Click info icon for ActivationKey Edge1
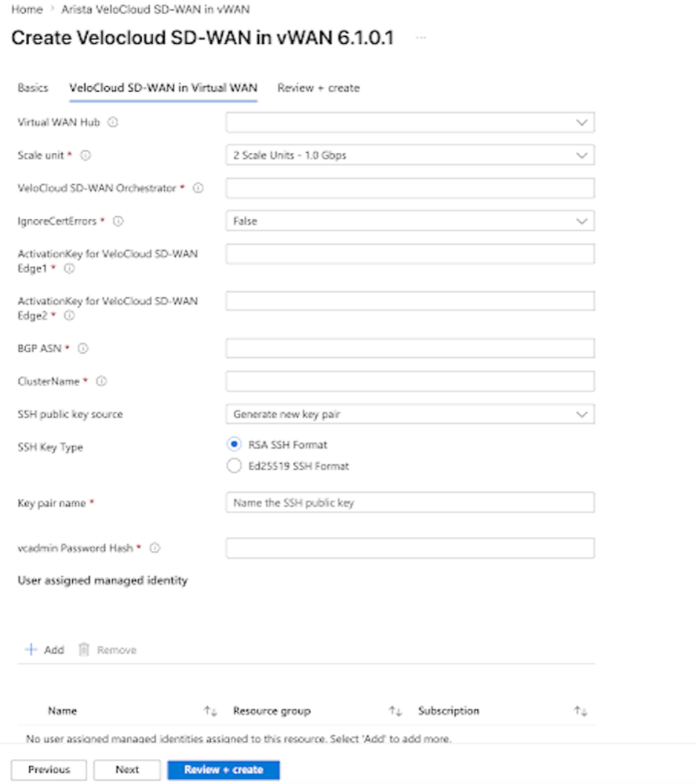 point(70,268)
